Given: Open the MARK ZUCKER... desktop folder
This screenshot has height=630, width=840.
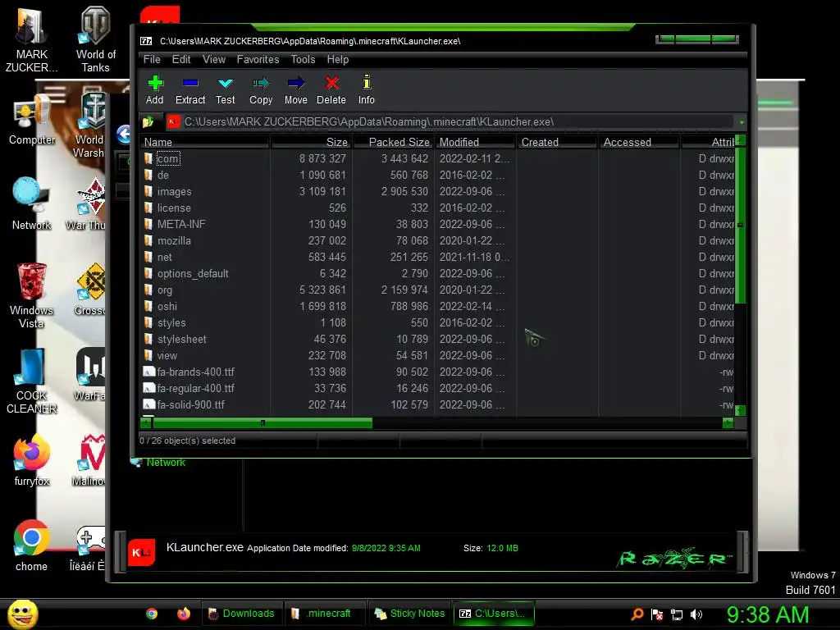Looking at the screenshot, I should pos(31,39).
